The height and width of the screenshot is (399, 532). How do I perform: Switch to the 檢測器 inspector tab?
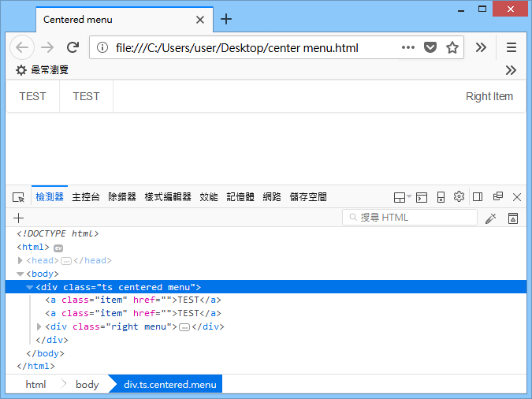[50, 197]
